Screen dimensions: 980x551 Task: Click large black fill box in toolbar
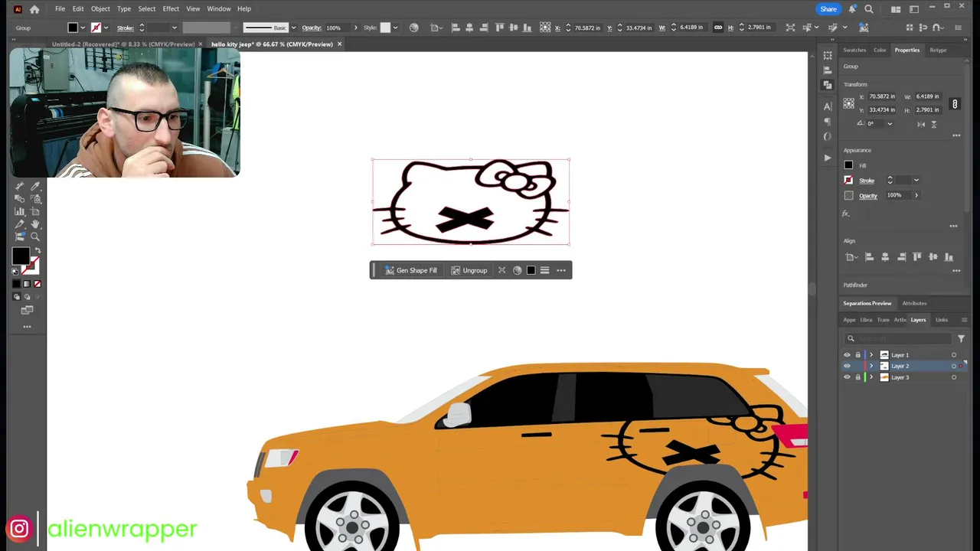(x=21, y=257)
